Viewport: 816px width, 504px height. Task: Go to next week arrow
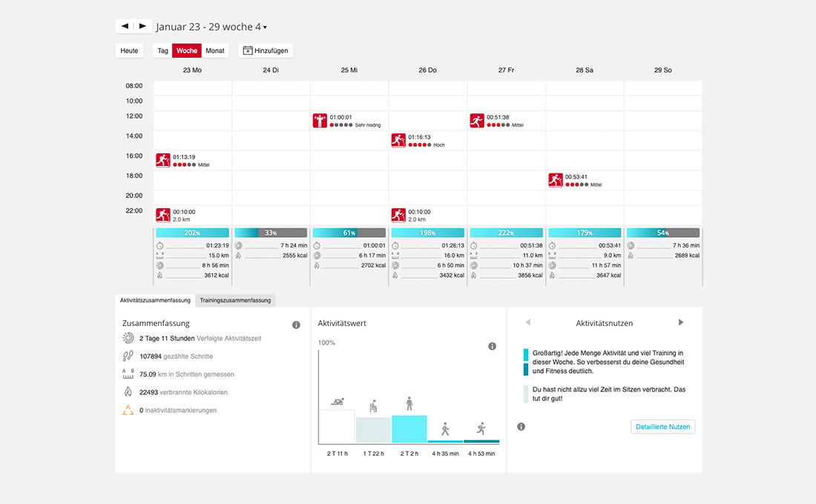click(x=142, y=26)
